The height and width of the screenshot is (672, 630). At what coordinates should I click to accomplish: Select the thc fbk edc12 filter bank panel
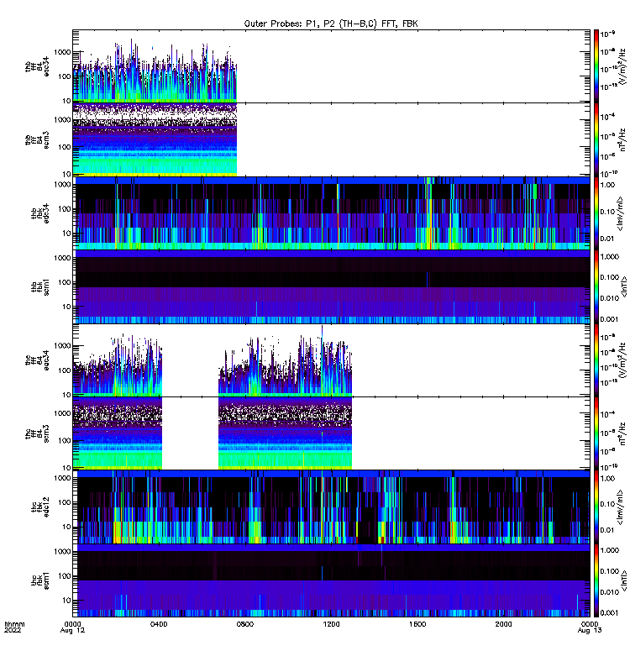click(x=331, y=507)
